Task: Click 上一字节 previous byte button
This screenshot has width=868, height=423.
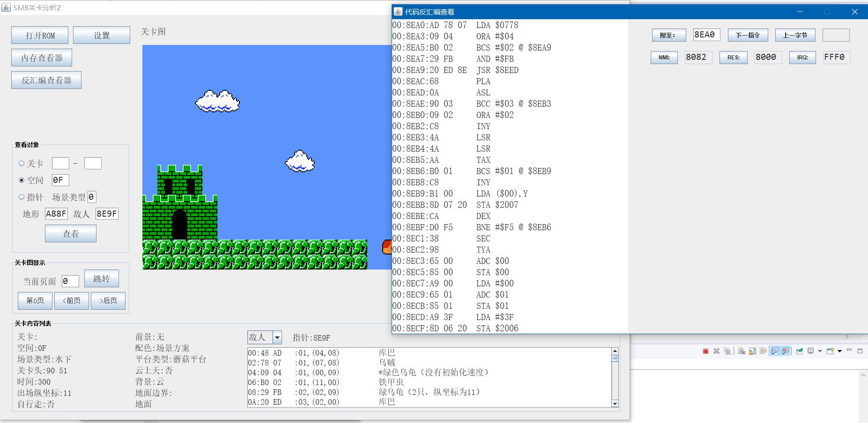Action: pyautogui.click(x=795, y=35)
